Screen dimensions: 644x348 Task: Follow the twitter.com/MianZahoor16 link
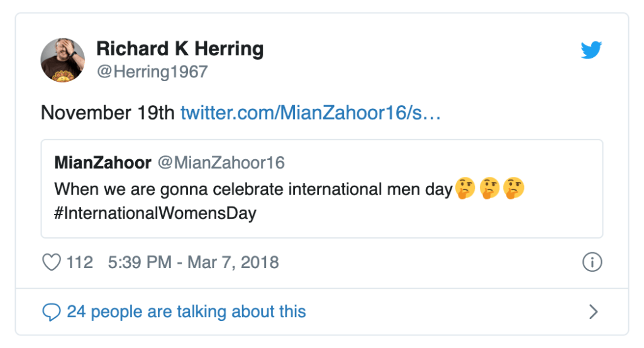pos(310,113)
